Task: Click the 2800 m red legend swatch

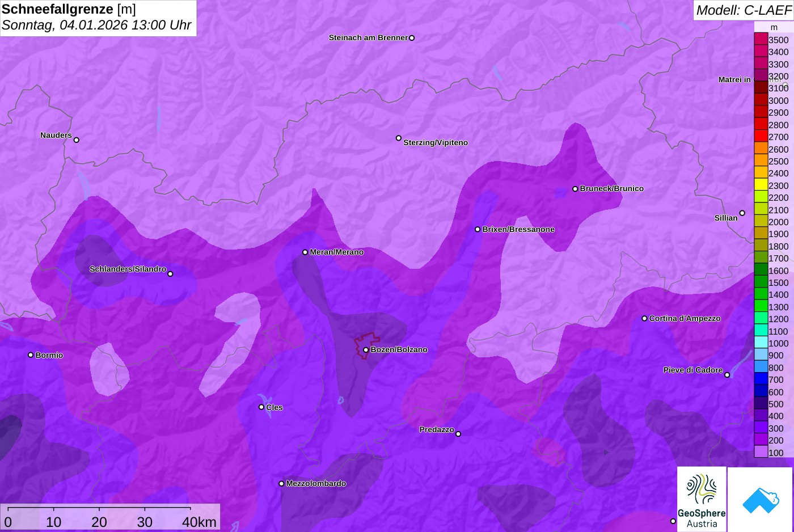Action: click(x=761, y=124)
